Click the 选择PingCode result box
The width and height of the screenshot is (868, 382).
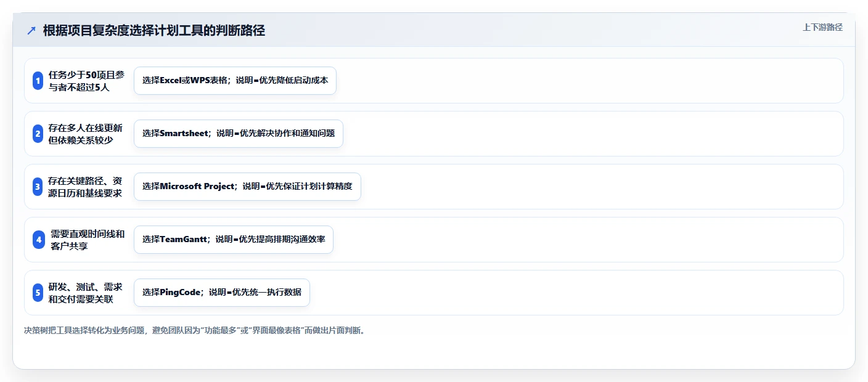click(221, 293)
